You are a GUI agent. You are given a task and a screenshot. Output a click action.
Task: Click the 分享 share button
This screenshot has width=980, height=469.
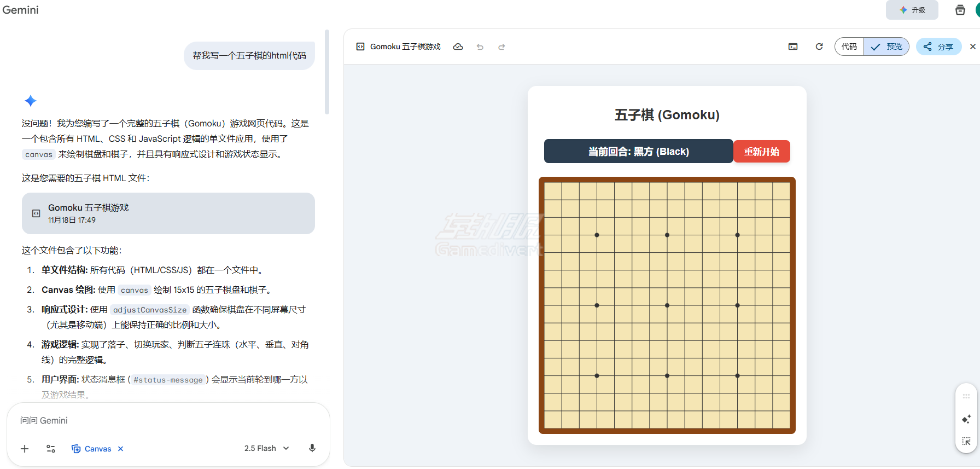tap(939, 47)
